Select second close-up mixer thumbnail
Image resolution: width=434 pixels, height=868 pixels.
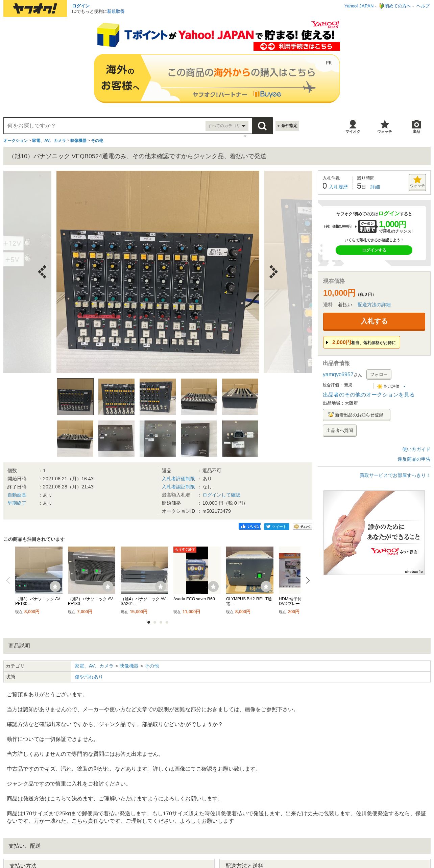click(116, 396)
